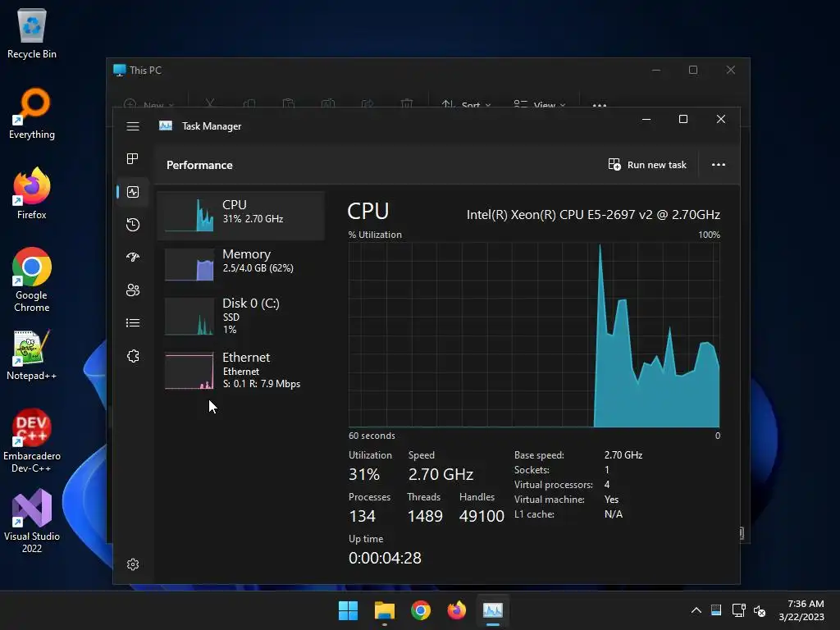This screenshot has height=630, width=840.
Task: Open Startup apps page icon
Action: [x=133, y=257]
